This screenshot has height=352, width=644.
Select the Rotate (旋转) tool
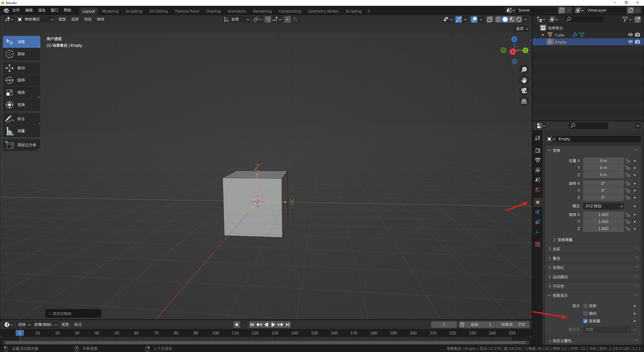21,80
